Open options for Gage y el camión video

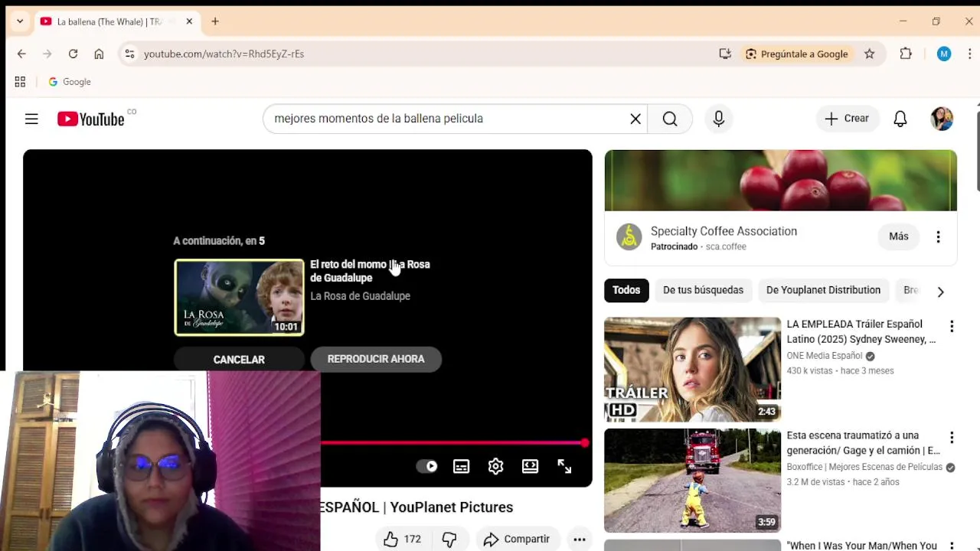(952, 438)
